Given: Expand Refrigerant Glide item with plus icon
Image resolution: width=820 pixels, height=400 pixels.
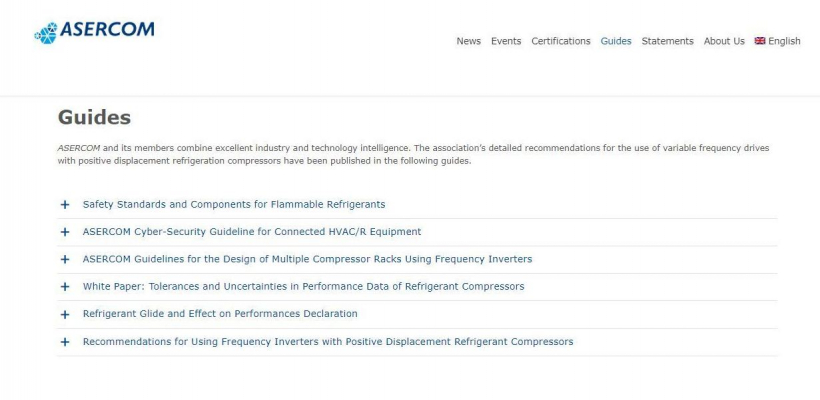Looking at the screenshot, I should pyautogui.click(x=65, y=314).
